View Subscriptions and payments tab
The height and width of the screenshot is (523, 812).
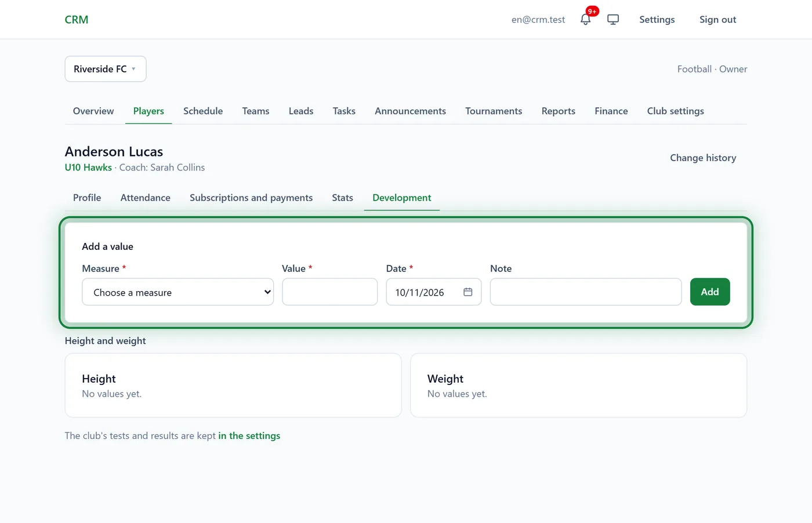click(x=251, y=198)
